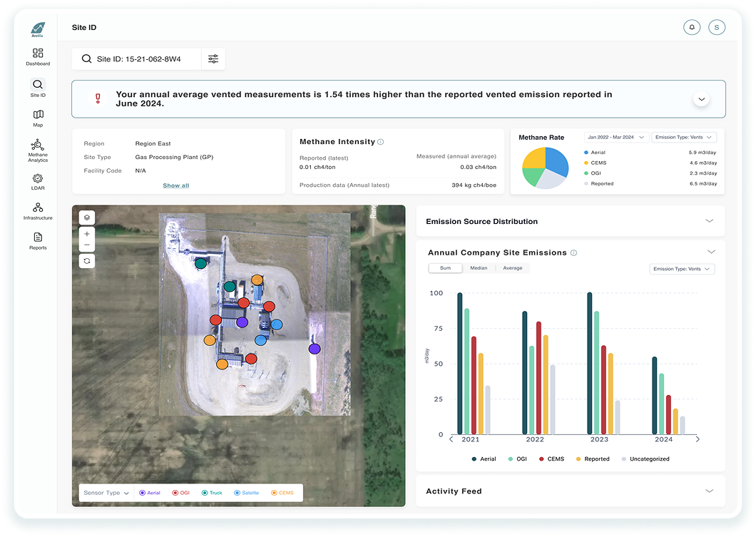Open search filters with the sliders icon
The image size is (756, 537).
pyautogui.click(x=213, y=58)
